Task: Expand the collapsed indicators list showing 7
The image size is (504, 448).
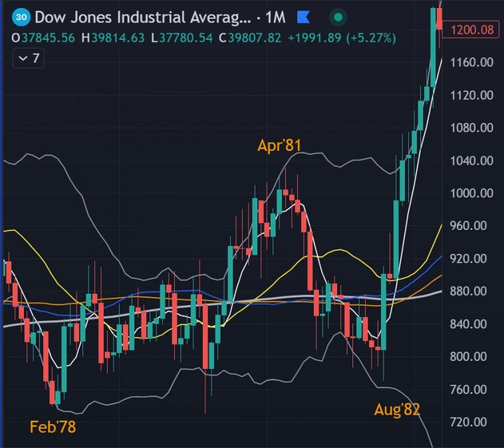Action: point(29,58)
